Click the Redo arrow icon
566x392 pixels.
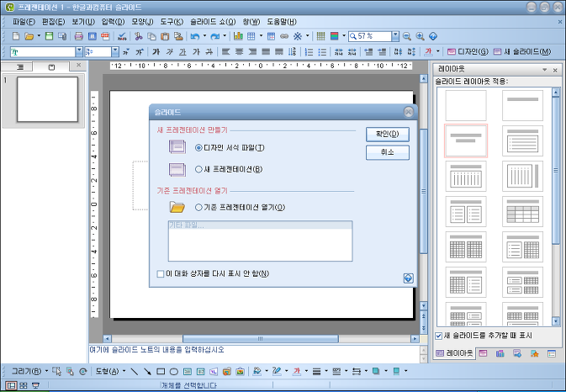[x=215, y=36]
